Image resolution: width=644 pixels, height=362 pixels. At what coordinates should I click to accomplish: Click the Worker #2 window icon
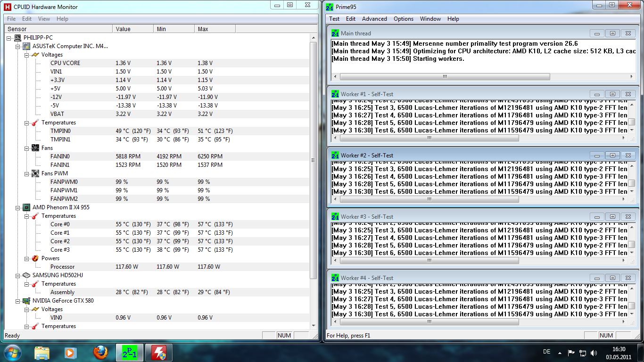pos(335,156)
